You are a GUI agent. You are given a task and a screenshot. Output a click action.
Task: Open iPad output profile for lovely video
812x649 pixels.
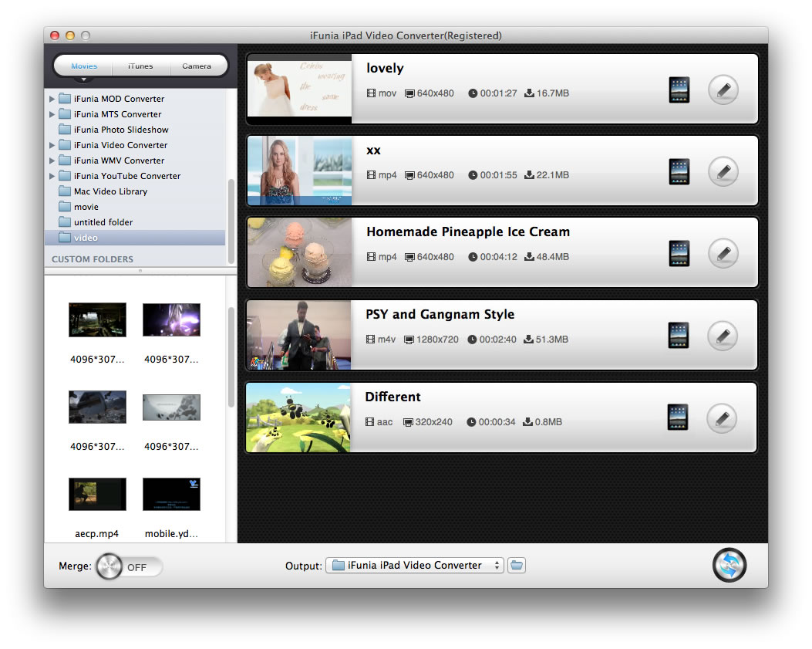(x=679, y=90)
